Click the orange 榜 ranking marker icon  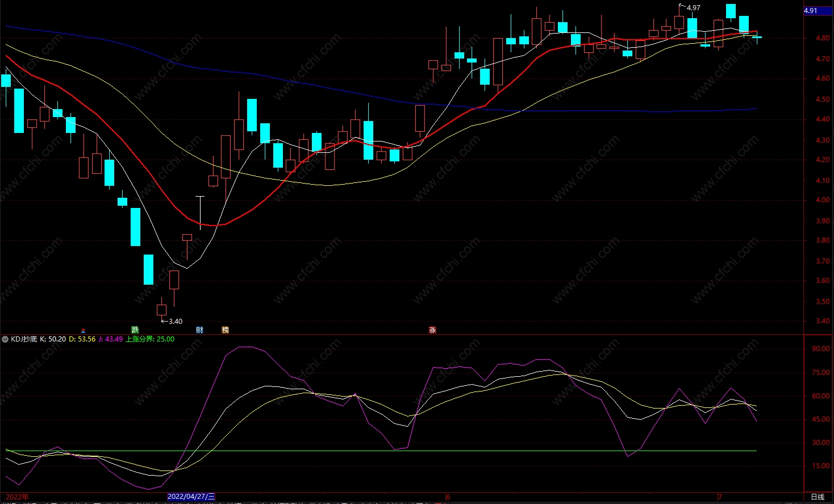226,330
